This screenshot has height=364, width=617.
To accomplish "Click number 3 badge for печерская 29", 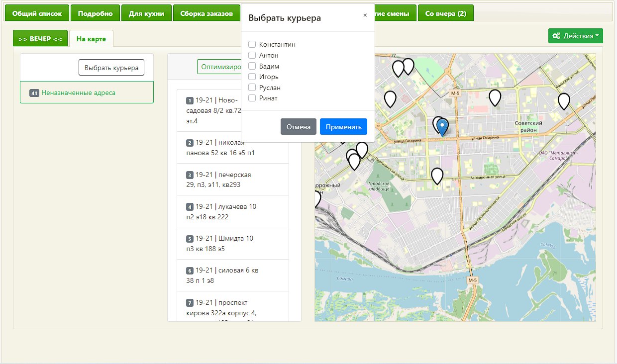I will [190, 175].
